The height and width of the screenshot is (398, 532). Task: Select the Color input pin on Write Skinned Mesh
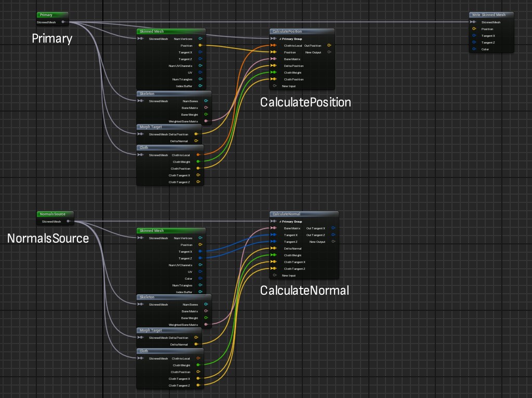pyautogui.click(x=473, y=49)
